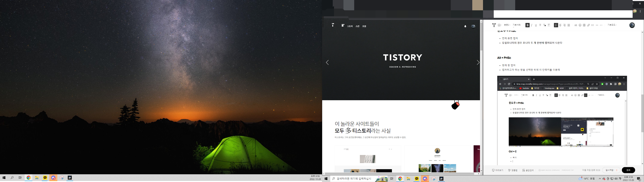Open KakaoTalk on the right taskbar
The image size is (644, 182).
[x=417, y=179]
